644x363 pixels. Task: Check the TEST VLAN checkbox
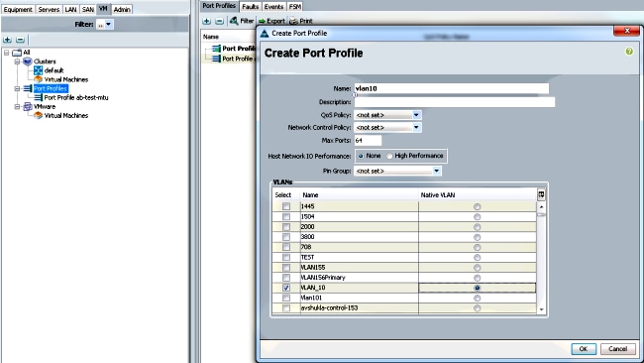(286, 257)
